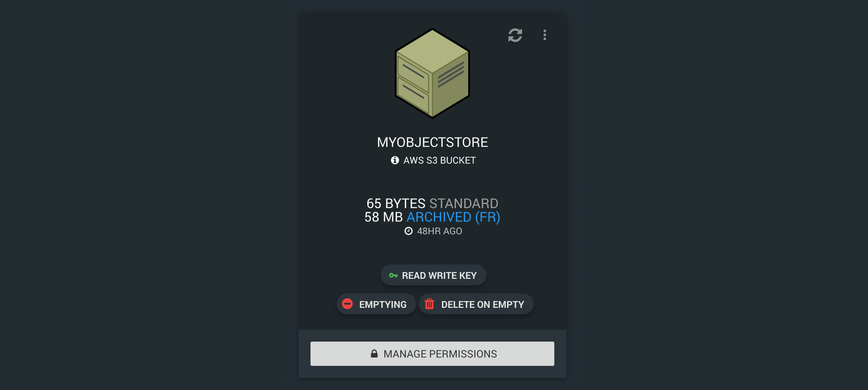Click the red minus Emptying icon
The image size is (868, 390).
pos(347,304)
